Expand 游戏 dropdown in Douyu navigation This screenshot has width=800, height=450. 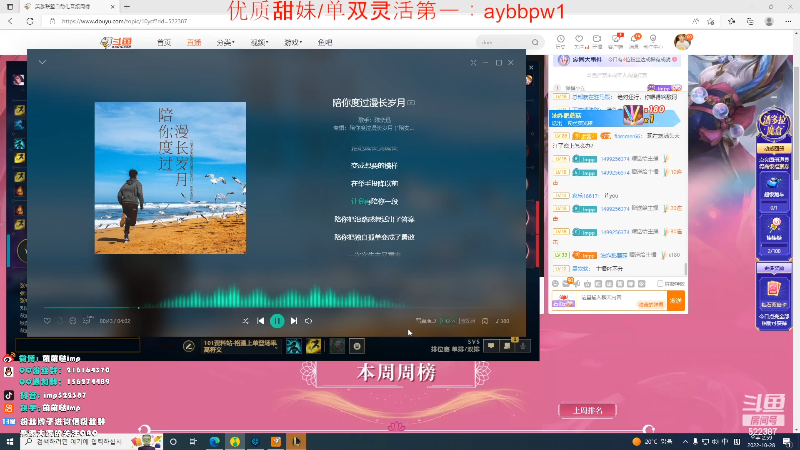293,42
